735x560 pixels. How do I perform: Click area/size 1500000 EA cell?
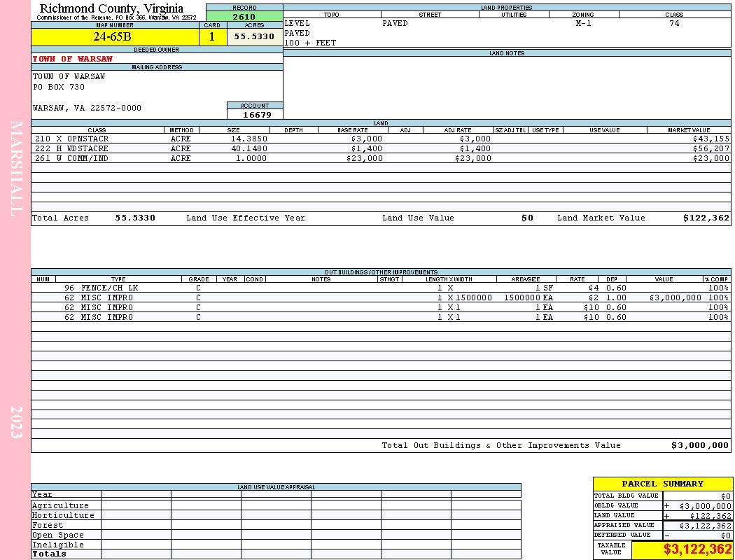coord(528,297)
